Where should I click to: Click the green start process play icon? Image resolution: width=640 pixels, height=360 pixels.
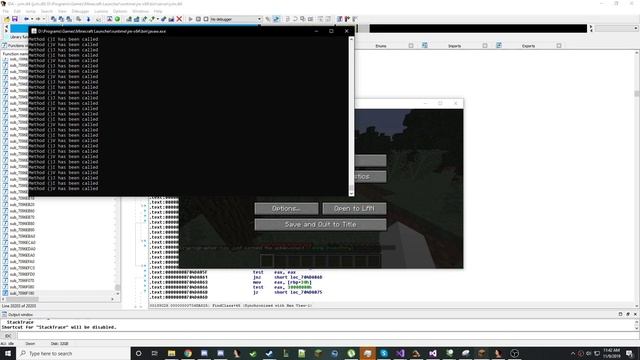(190, 19)
